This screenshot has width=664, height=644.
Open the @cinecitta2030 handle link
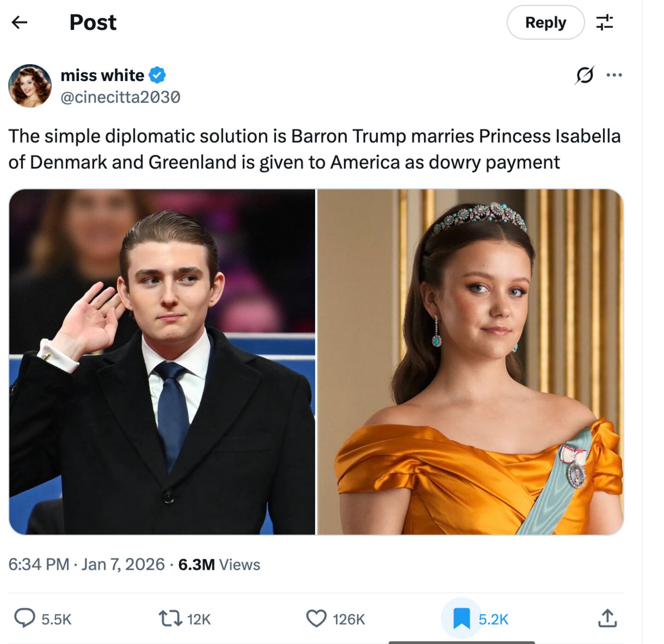[x=120, y=97]
